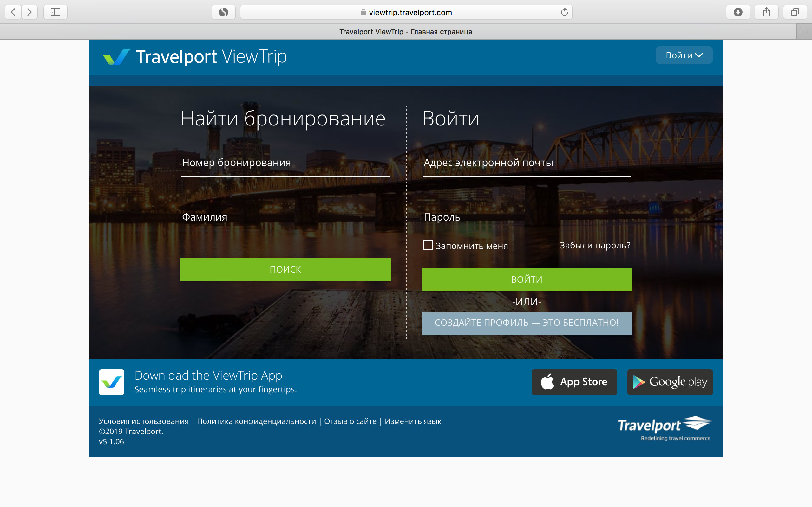812x507 pixels.
Task: Click the Travelport ViewTrip header logo
Action: click(195, 57)
